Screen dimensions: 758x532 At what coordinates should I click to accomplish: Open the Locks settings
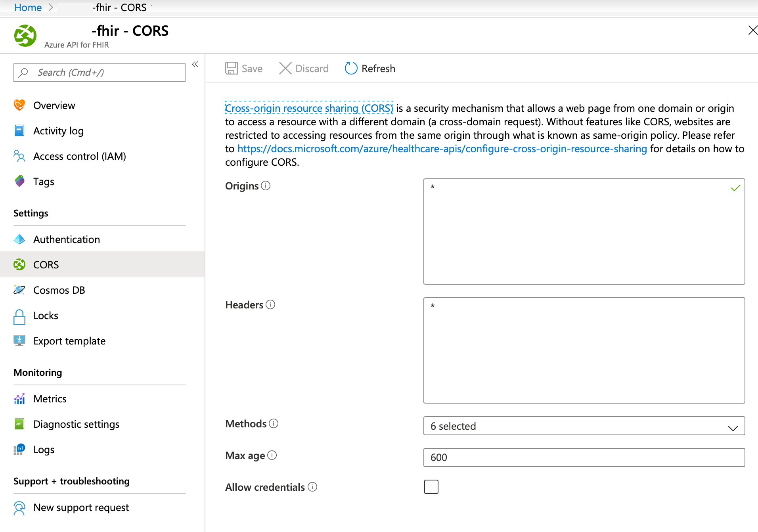(46, 315)
